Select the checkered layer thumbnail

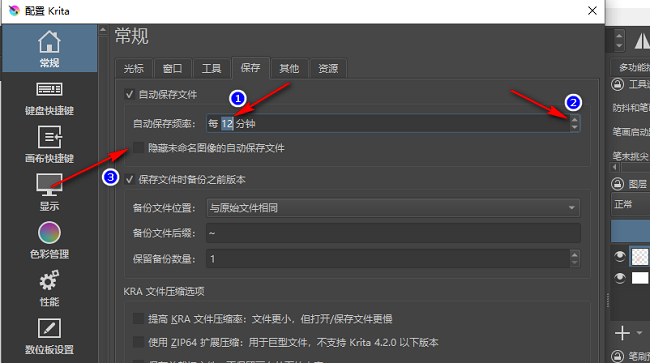[640, 257]
